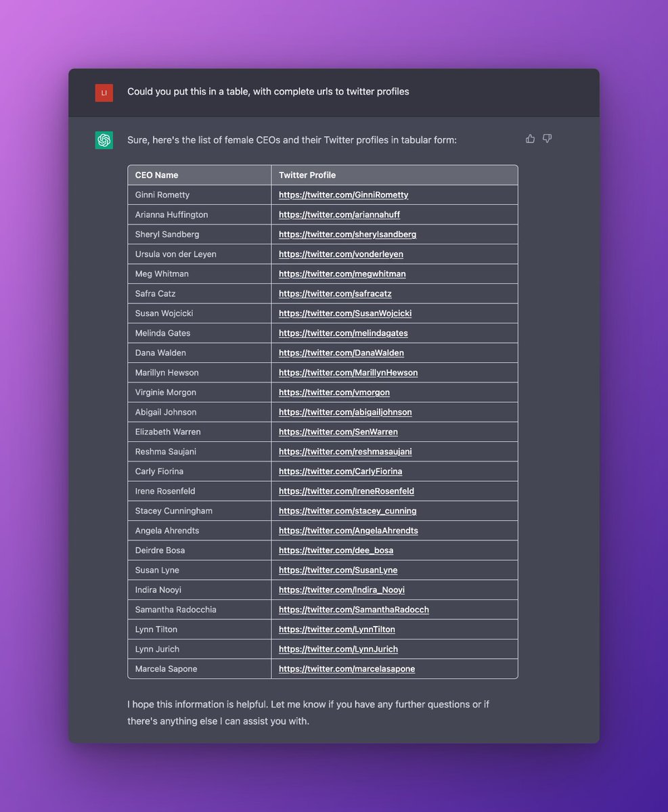The image size is (668, 812).
Task: Click the thumbs up feedback icon
Action: [x=530, y=139]
